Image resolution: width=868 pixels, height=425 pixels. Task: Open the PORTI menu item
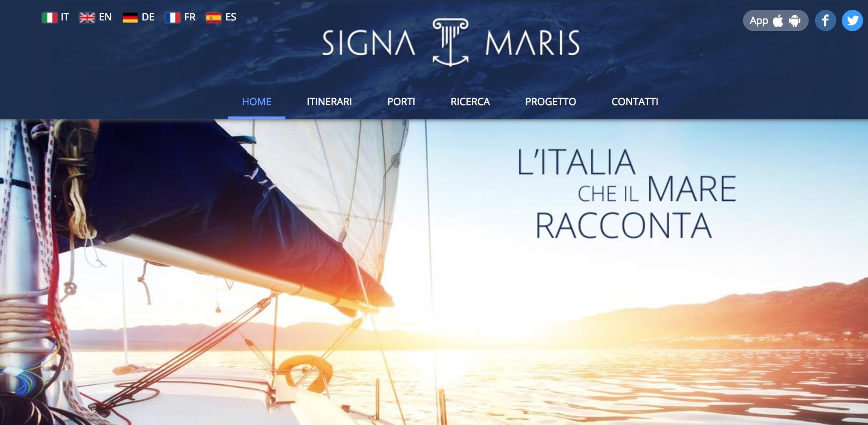click(401, 102)
